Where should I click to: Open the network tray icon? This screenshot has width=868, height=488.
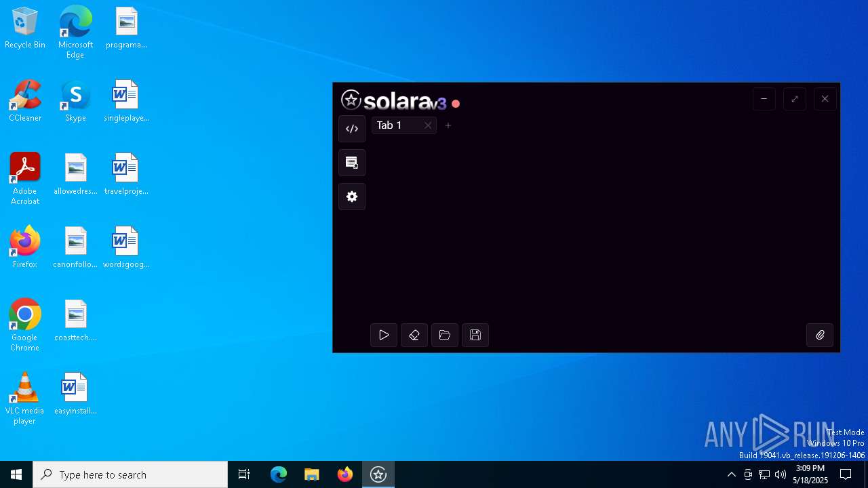click(764, 474)
